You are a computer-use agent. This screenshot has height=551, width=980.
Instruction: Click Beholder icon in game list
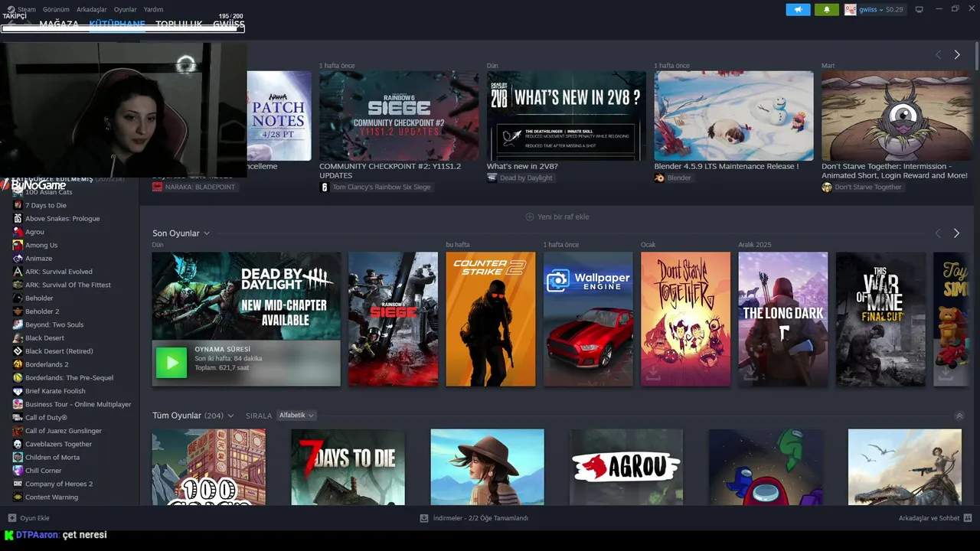click(x=18, y=298)
